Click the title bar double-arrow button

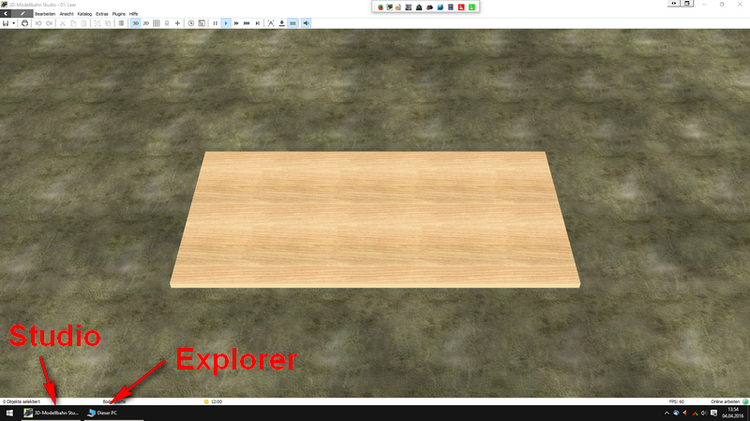(x=674, y=3)
